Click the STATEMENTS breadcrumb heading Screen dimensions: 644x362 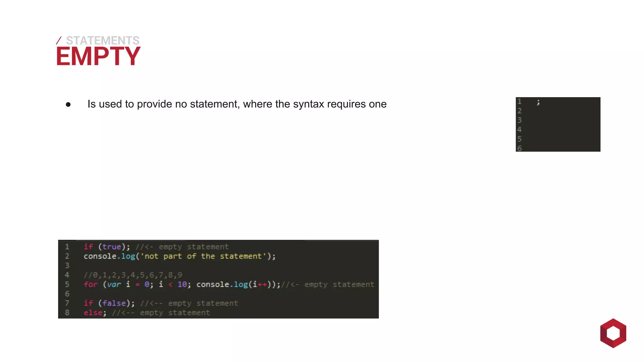pos(103,41)
